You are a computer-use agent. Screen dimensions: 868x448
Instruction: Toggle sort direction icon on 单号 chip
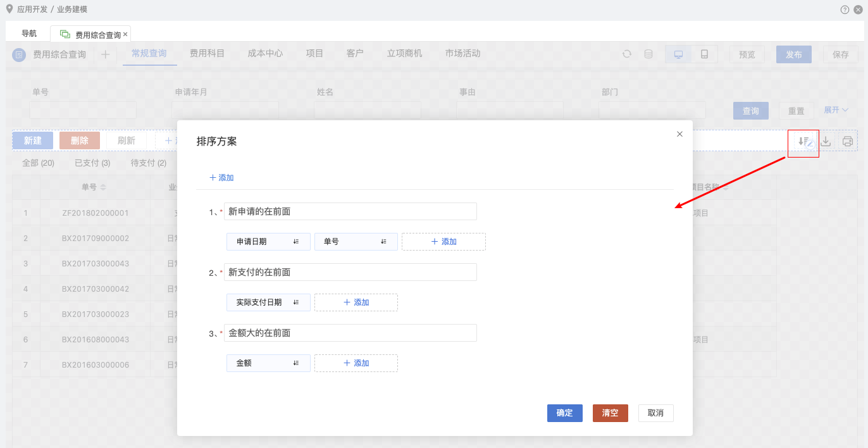[383, 242]
